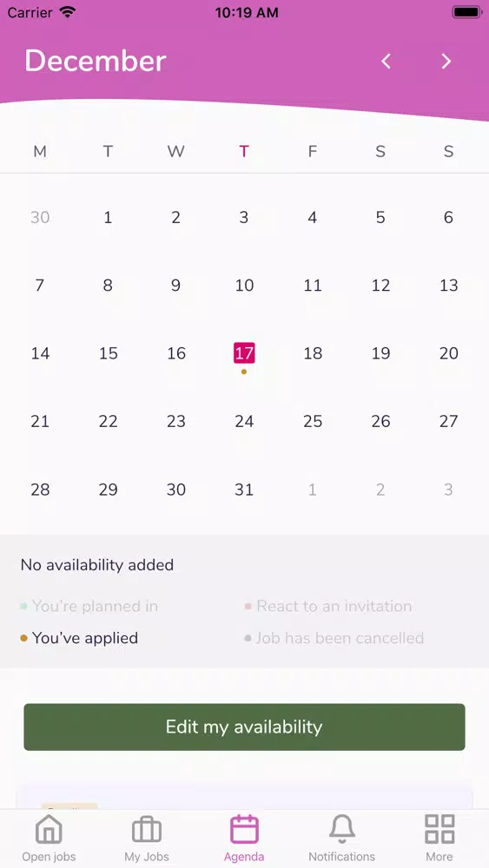
Task: Go to previous month with left chevron
Action: tap(386, 61)
